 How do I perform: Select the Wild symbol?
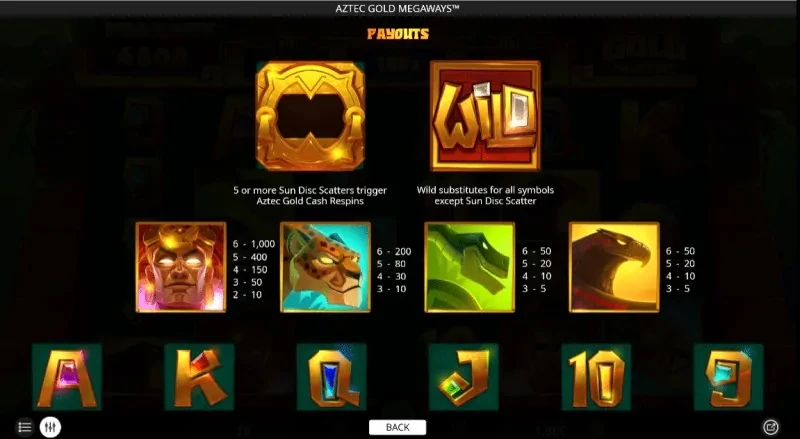(485, 116)
